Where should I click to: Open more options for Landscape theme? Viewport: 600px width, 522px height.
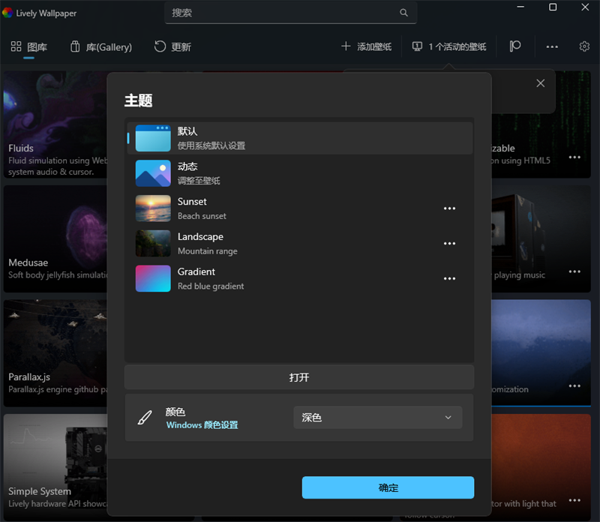point(449,243)
